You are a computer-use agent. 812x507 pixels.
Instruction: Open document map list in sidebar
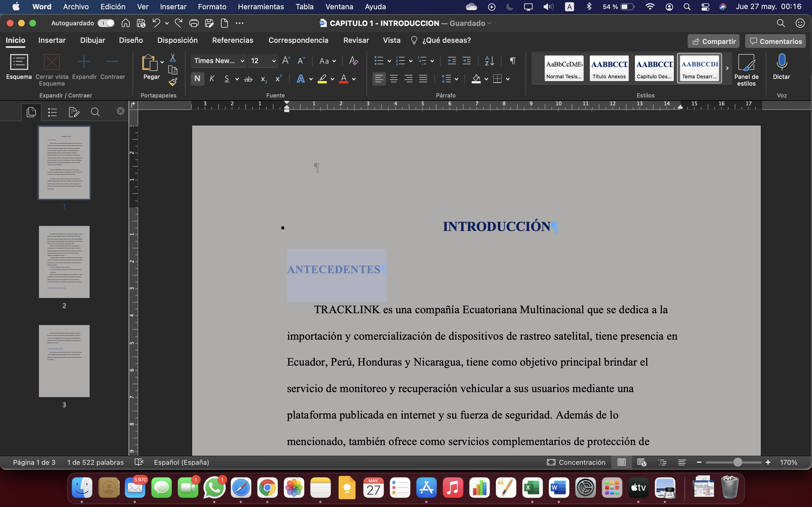pos(52,112)
